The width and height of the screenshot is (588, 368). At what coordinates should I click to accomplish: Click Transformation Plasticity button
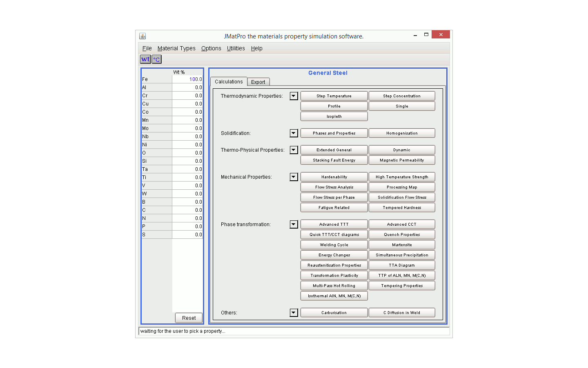[334, 276]
